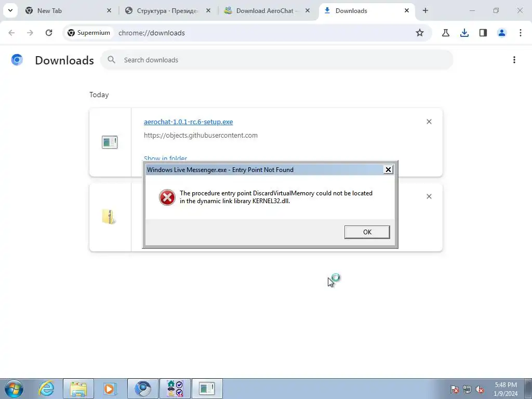Close the Windows Live Messenger.exe error dialog

(388, 170)
